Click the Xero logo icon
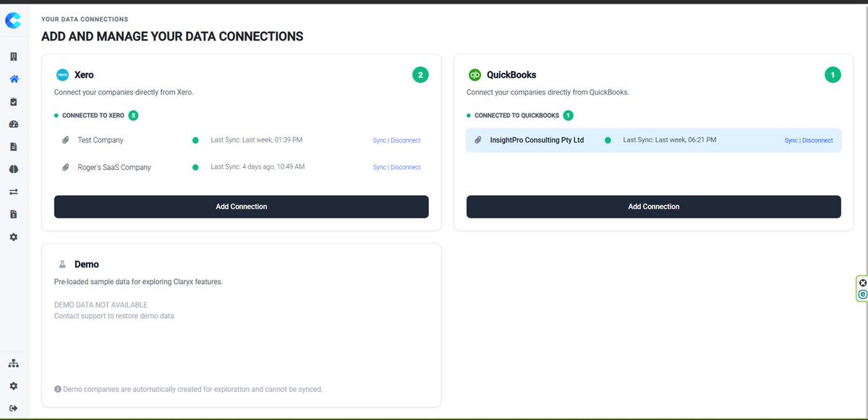Viewport: 868px width, 420px height. coord(63,74)
